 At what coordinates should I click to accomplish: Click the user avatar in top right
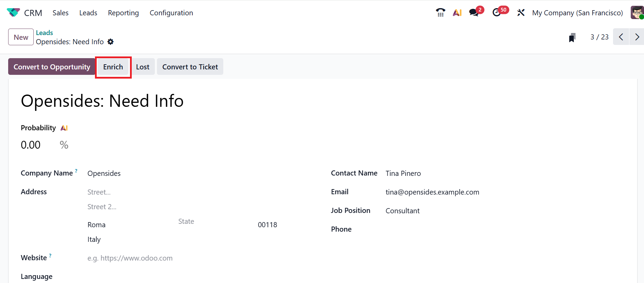point(637,13)
